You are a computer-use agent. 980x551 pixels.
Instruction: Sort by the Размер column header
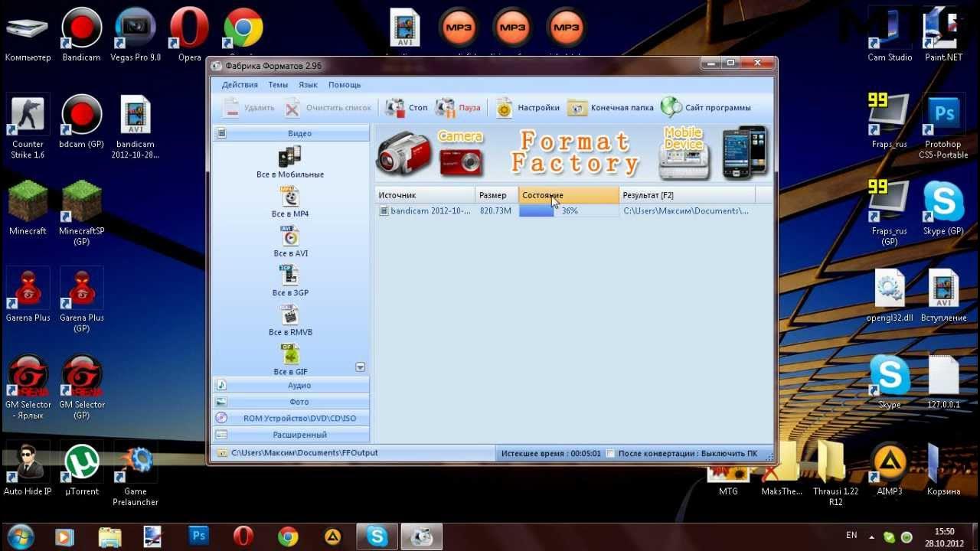tap(497, 195)
